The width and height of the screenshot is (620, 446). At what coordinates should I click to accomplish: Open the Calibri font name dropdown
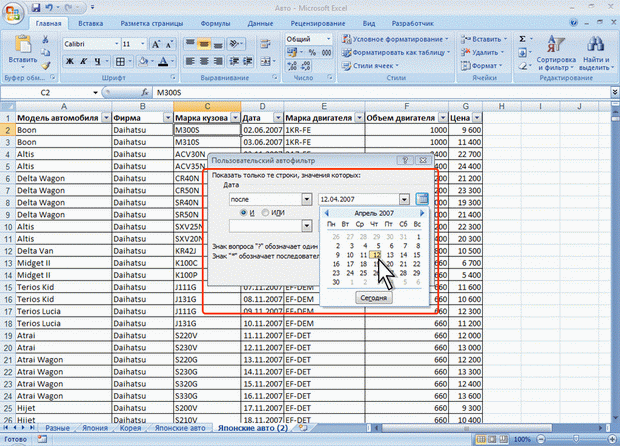pyautogui.click(x=117, y=44)
